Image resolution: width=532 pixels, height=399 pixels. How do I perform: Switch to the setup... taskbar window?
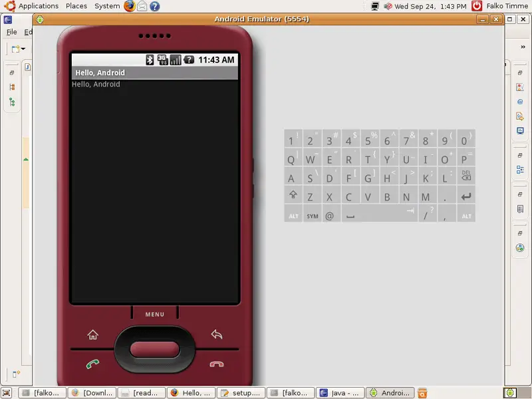(x=241, y=393)
